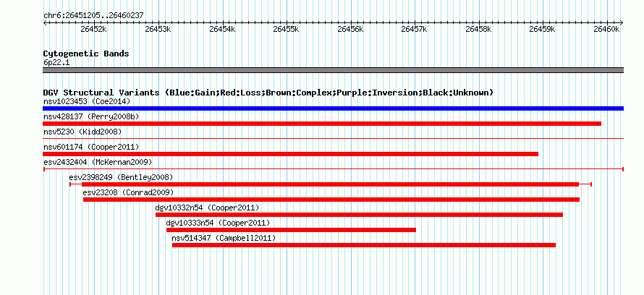644x295 pixels.
Task: Click the nsv5230 (Kidd2008) label
Action: [x=82, y=132]
